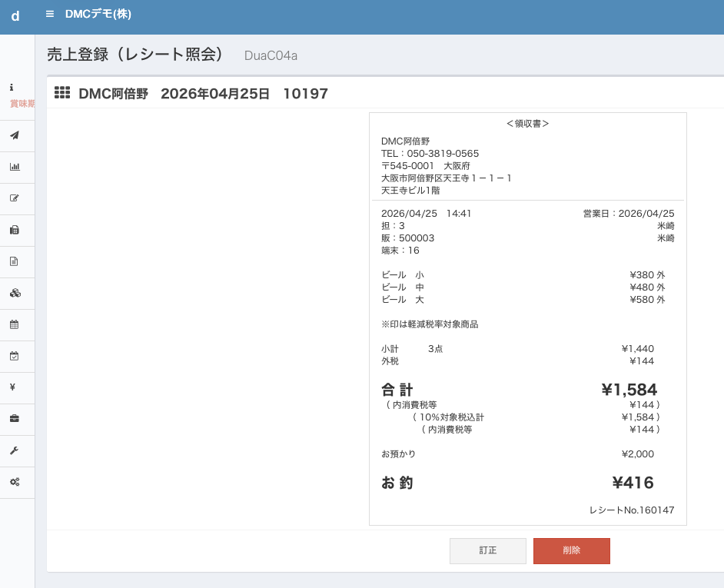
Task: Open the bar chart icon in sidebar
Action: tap(14, 167)
